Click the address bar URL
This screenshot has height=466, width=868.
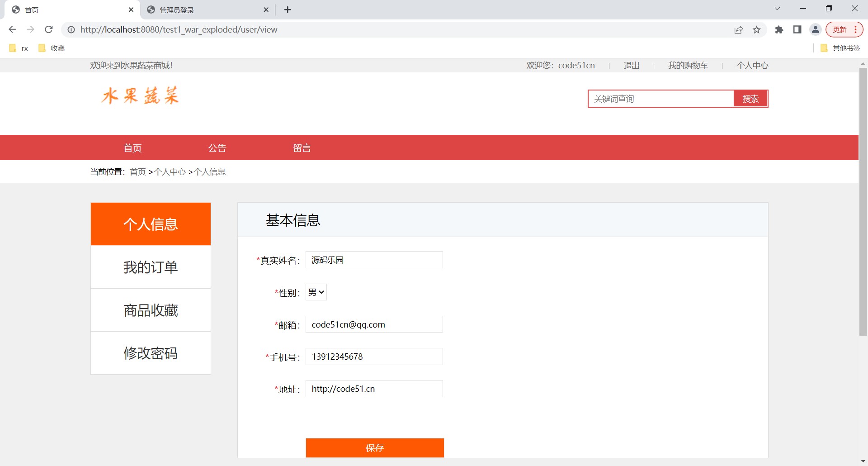coord(179,30)
